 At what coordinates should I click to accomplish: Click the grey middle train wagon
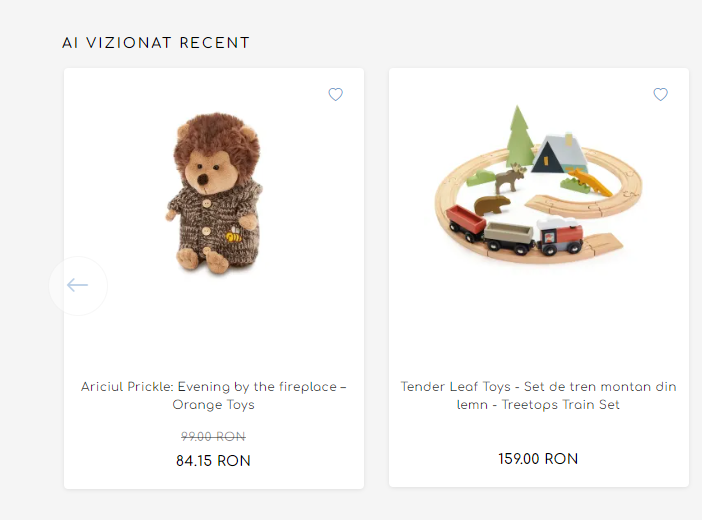508,234
